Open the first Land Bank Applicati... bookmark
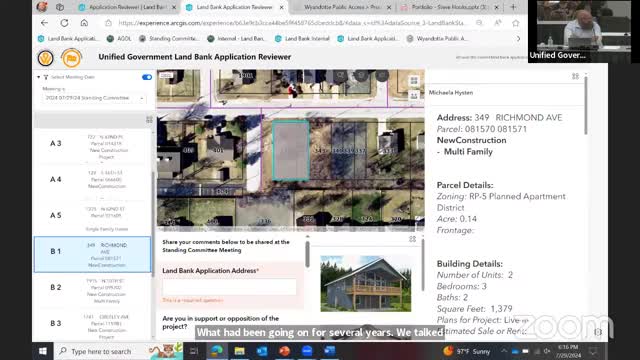 point(68,39)
